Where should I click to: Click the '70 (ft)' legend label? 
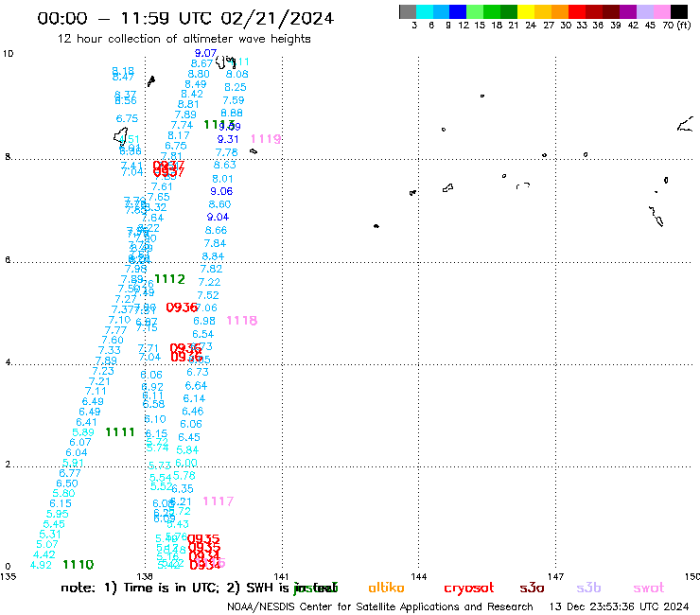tap(676, 26)
